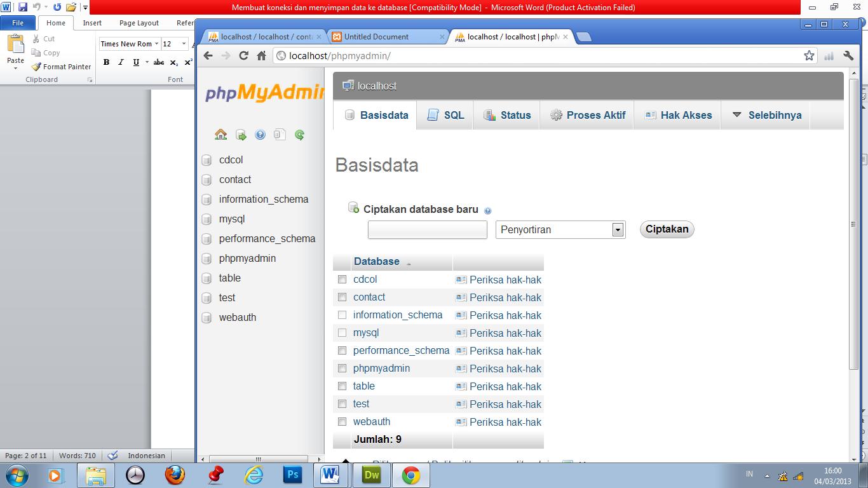Click the Ciptakan create button
The height and width of the screenshot is (488, 868).
pos(667,229)
